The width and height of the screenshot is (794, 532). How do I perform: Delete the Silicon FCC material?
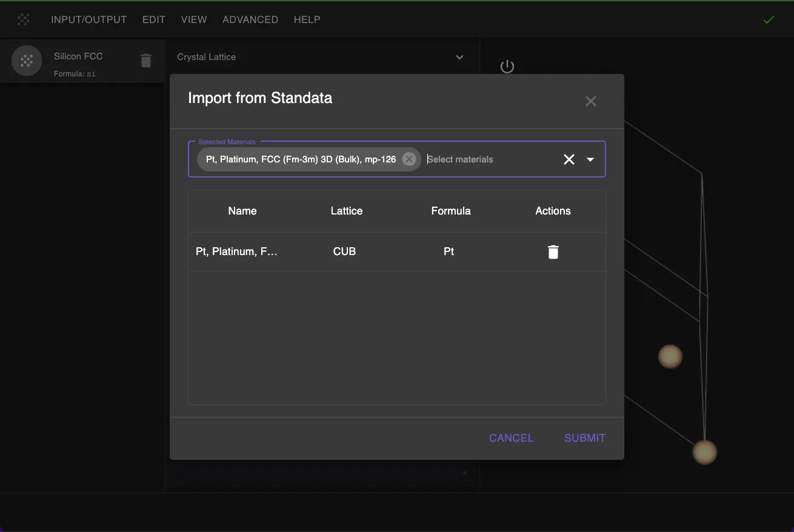point(145,61)
